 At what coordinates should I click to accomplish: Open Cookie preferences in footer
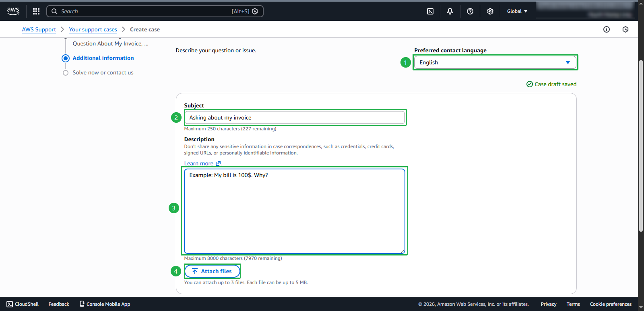point(611,304)
